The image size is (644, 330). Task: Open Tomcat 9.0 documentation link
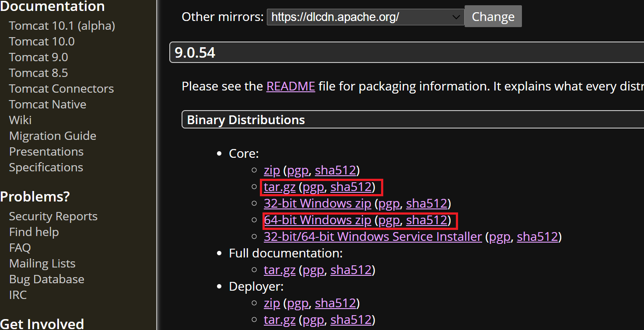point(38,57)
